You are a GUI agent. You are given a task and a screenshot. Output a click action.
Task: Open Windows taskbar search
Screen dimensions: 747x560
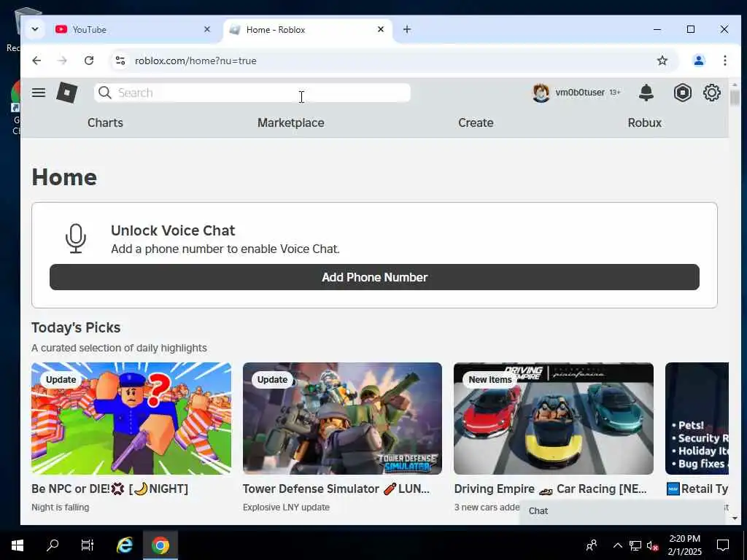point(53,545)
